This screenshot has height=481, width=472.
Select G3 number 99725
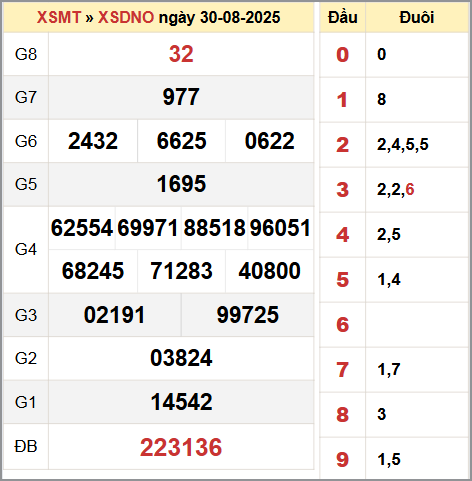248,315
